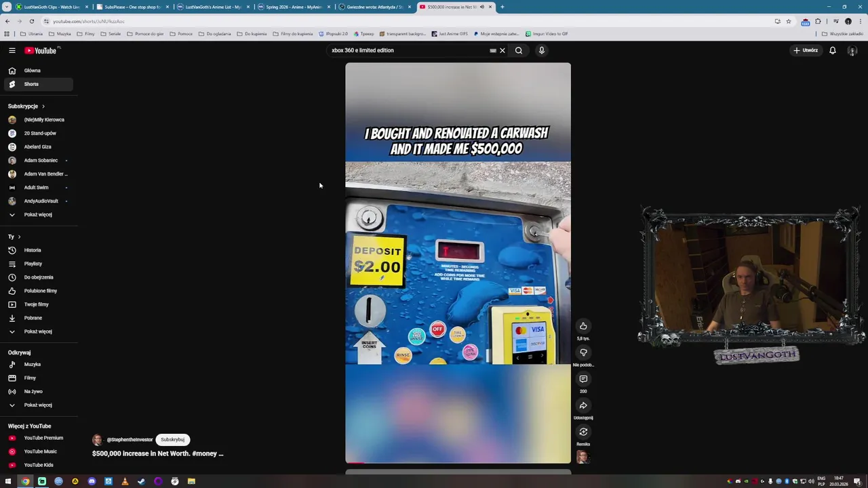Open the on-screen keyboard icon in search

493,50
